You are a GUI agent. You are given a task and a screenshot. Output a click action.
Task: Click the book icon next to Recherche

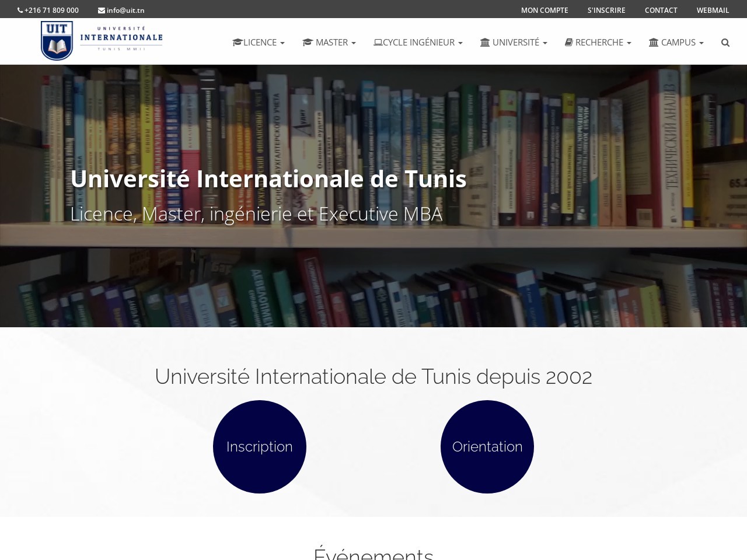coord(569,43)
